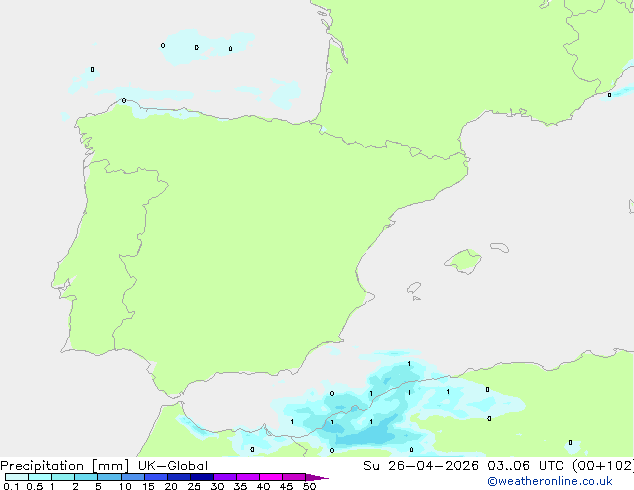Click the 20–25 mm dark blue swatch
The image size is (634, 490).
click(178, 477)
